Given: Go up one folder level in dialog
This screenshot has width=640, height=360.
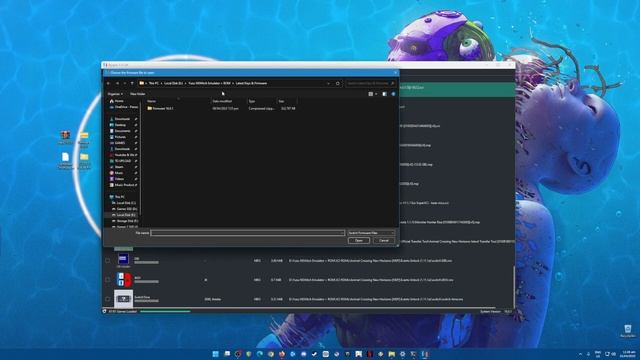Looking at the screenshot, I should pyautogui.click(x=132, y=83).
